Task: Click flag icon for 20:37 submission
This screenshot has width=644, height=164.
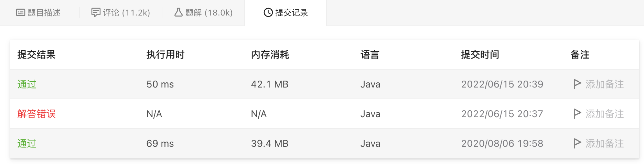Action: point(577,114)
